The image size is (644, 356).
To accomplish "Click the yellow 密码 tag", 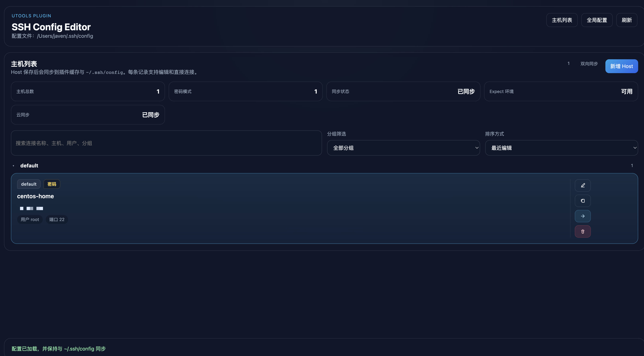I will pyautogui.click(x=52, y=184).
